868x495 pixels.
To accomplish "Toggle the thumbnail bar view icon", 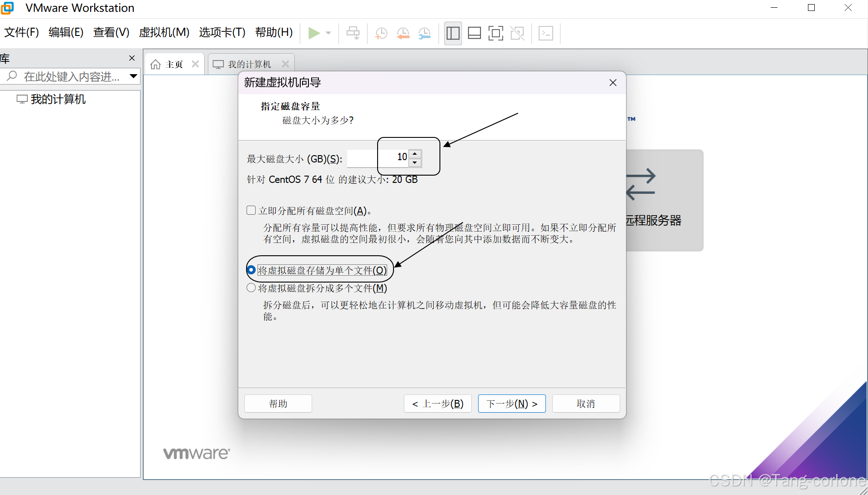I will [474, 33].
